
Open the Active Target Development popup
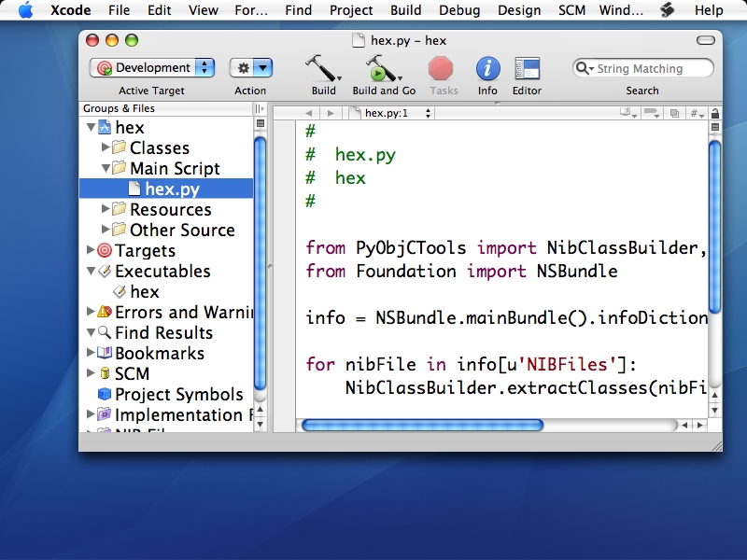pyautogui.click(x=151, y=67)
